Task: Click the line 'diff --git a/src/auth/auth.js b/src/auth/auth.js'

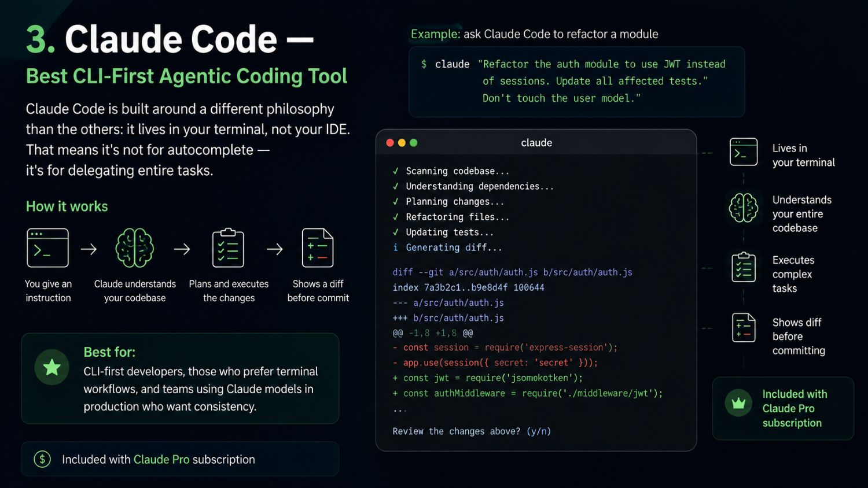Action: [512, 272]
